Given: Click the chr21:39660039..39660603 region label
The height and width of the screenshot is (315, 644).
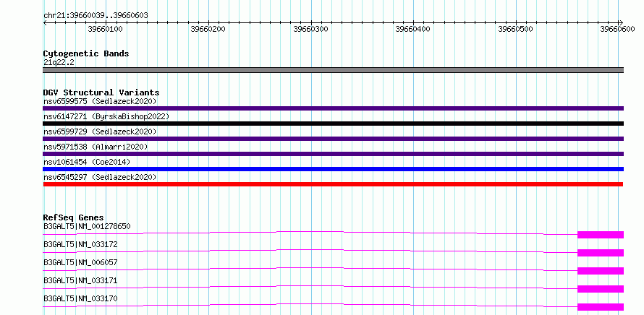Looking at the screenshot, I should (x=96, y=16).
